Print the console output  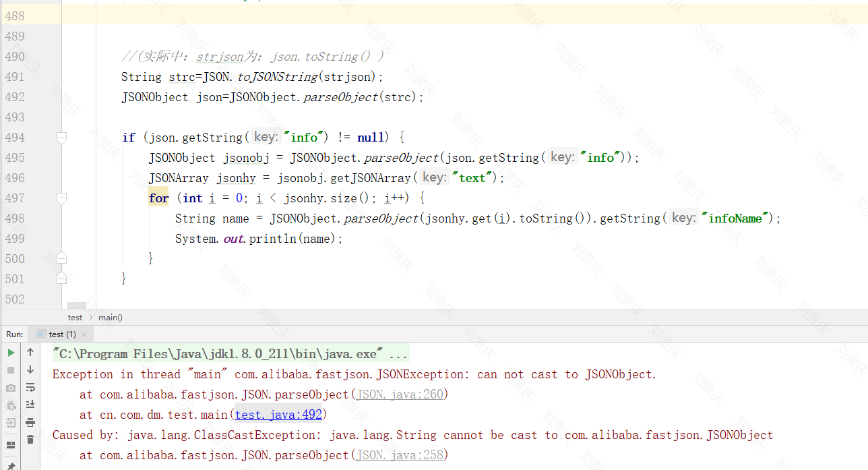click(30, 422)
